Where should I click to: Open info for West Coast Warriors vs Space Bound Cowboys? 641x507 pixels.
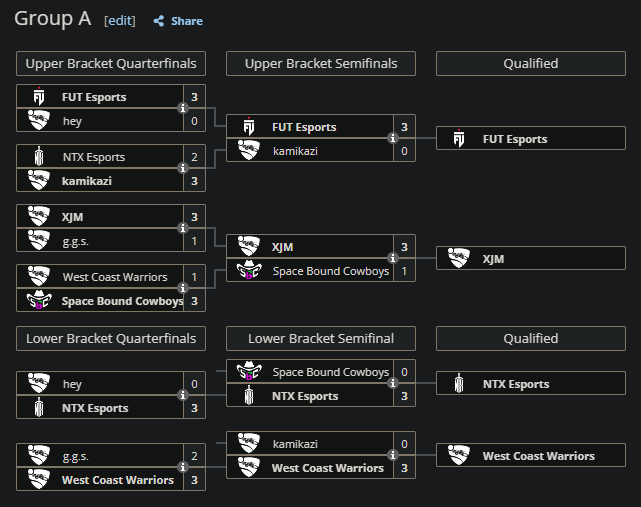(183, 288)
